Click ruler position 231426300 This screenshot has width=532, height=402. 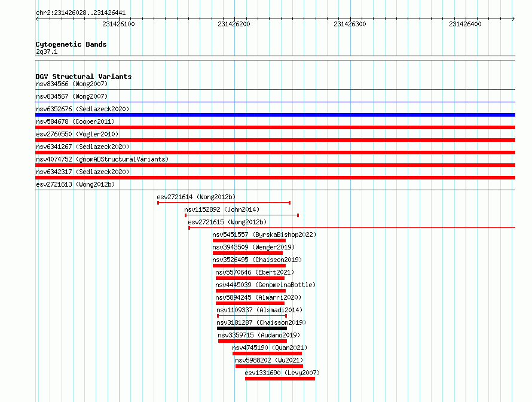350,24
